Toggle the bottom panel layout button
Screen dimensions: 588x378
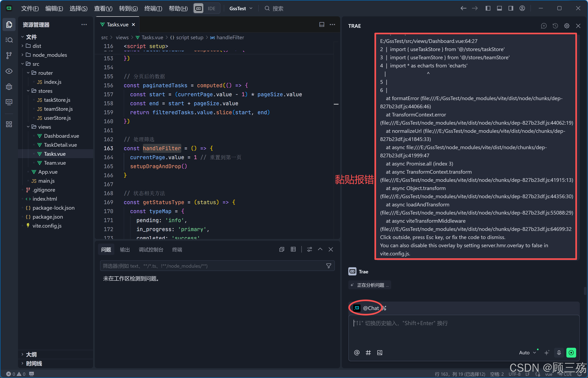click(499, 8)
